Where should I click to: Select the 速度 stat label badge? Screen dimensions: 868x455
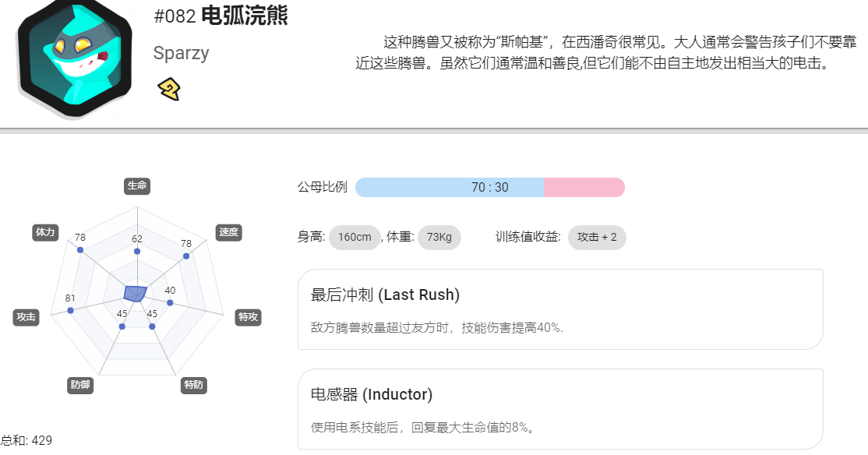(x=228, y=232)
